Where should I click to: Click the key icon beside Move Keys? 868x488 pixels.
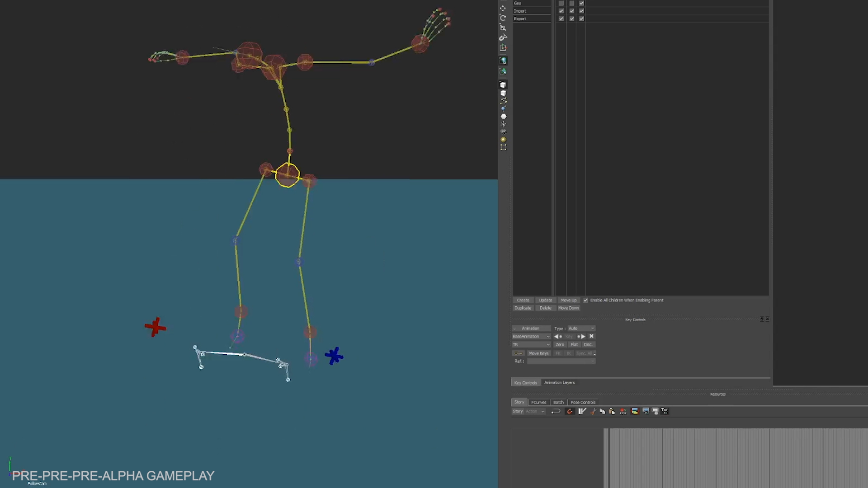click(x=518, y=353)
